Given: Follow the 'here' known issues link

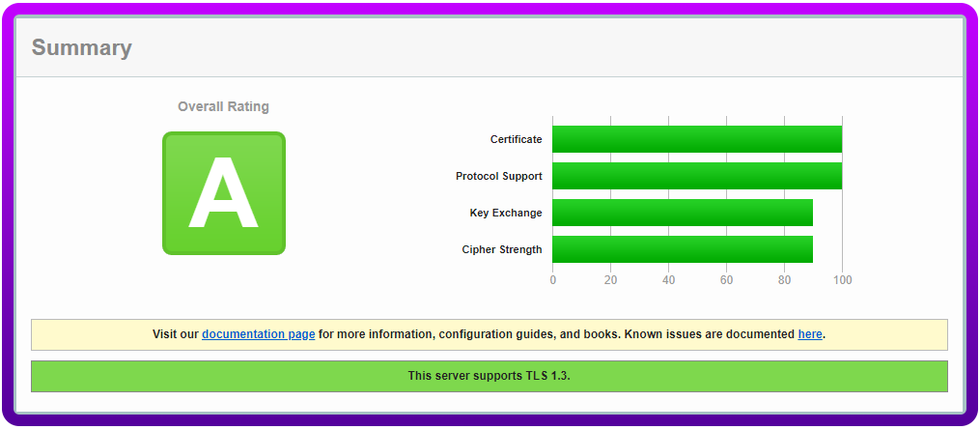Looking at the screenshot, I should click(809, 334).
